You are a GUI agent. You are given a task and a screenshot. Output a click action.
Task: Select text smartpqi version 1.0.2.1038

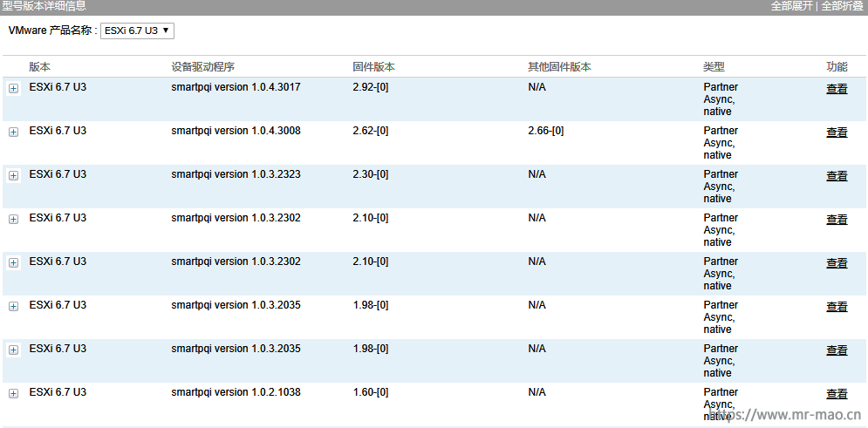[236, 392]
